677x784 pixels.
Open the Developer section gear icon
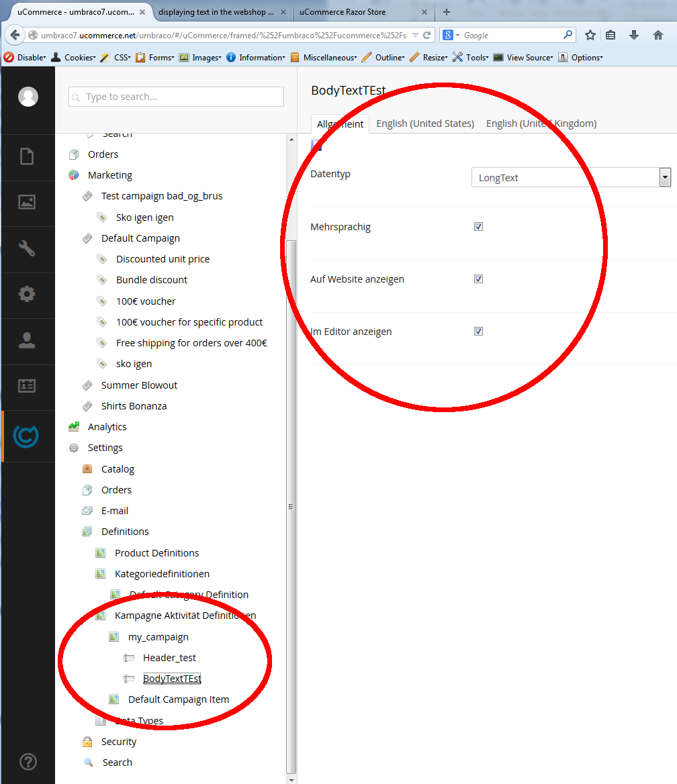[27, 294]
